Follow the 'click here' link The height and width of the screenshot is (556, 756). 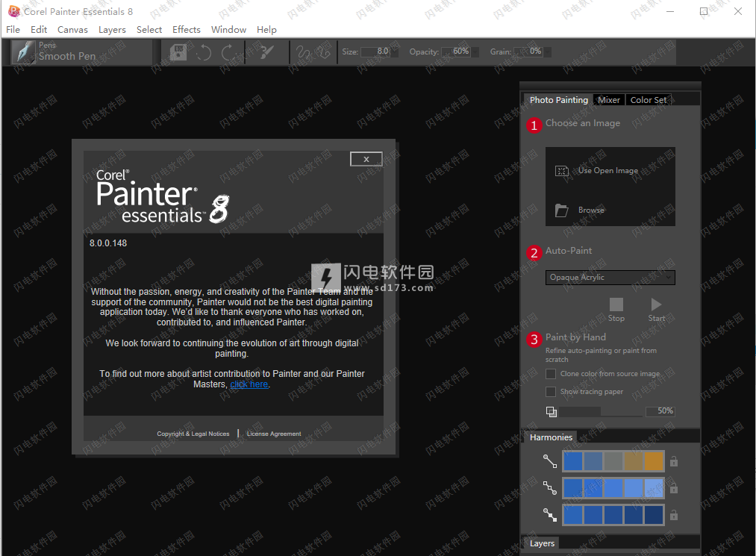[x=249, y=384]
